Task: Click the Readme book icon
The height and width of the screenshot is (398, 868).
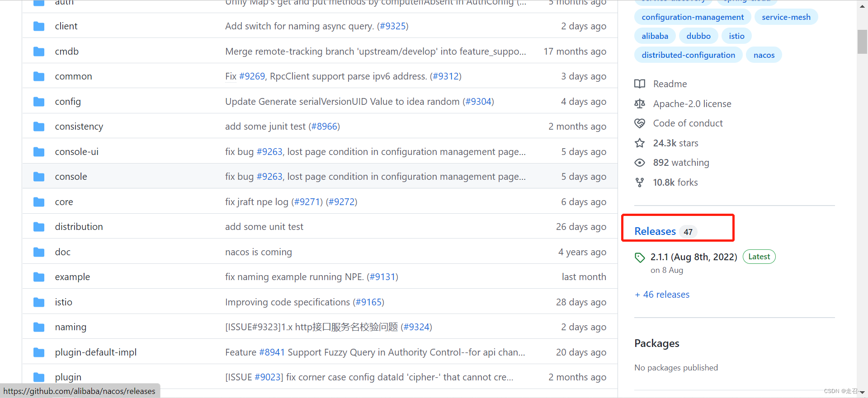Action: click(x=640, y=84)
